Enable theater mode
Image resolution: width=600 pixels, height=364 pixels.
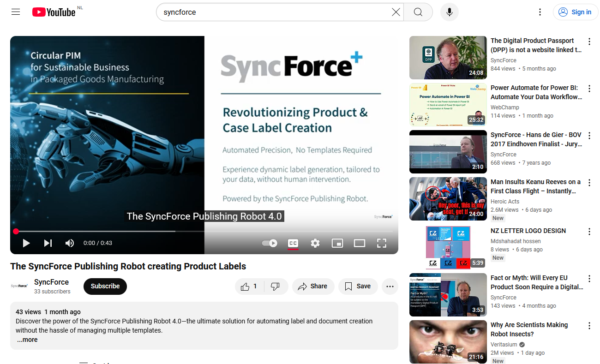360,243
